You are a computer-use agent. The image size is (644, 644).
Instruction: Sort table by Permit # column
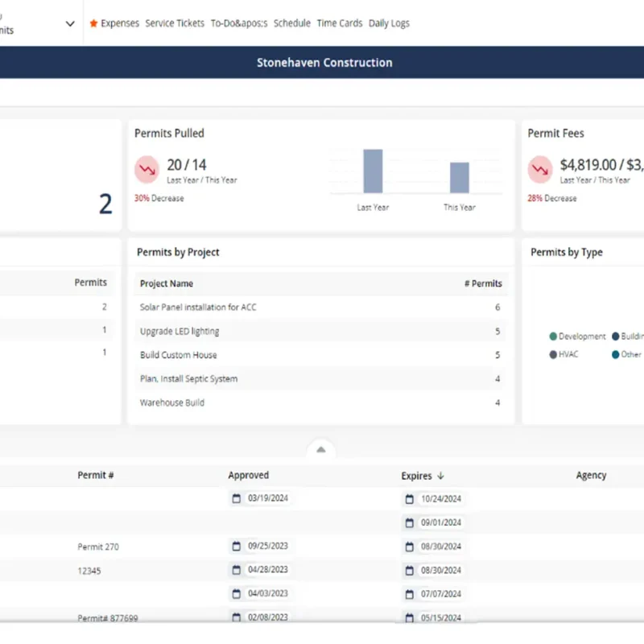[x=96, y=475]
